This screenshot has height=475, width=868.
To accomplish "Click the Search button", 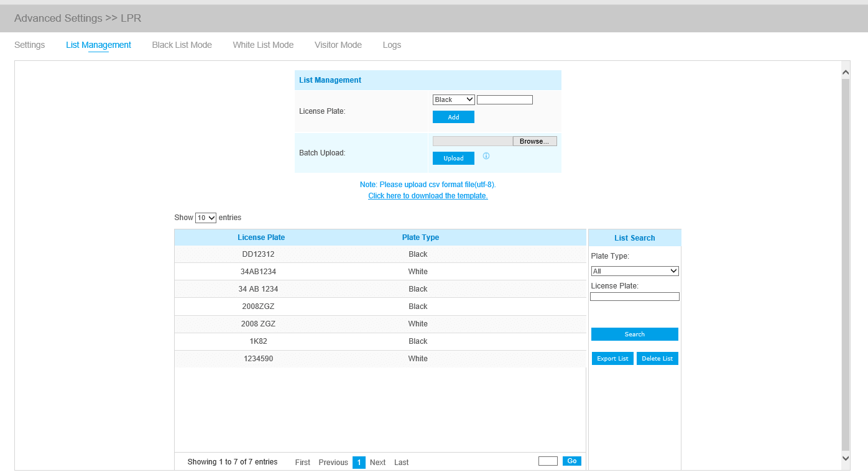I will (x=635, y=334).
